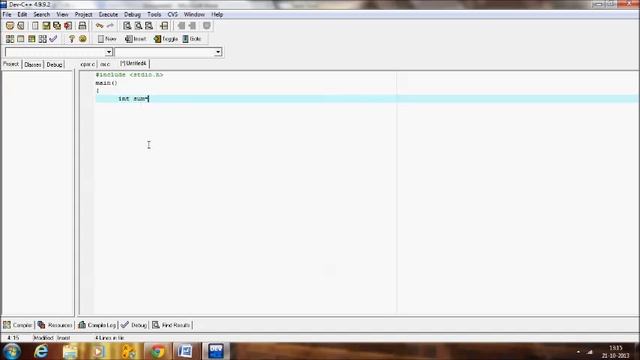Click the Insert toolbar button
640x360 pixels.
point(136,39)
